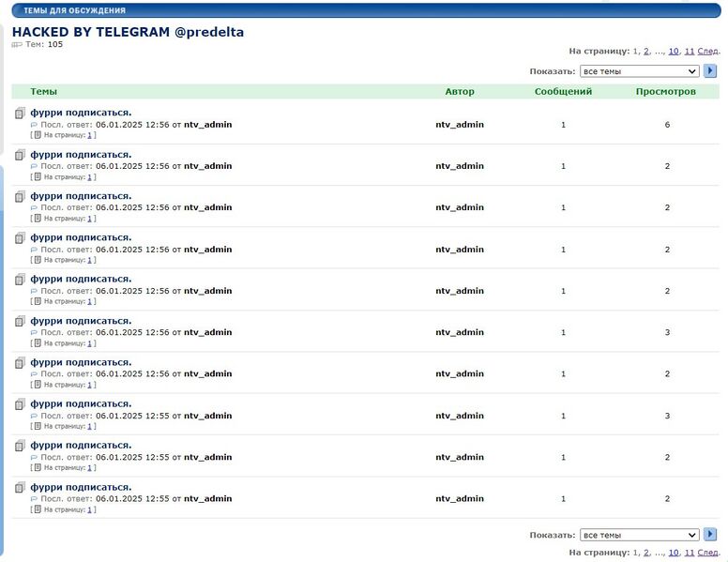Go to page 2 via pagination under the forum title
Viewport: 728px width, 562px height.
pyautogui.click(x=645, y=51)
